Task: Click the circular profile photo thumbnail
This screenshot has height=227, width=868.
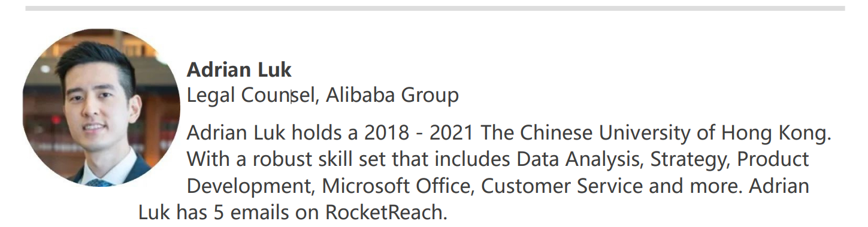Action: pos(101,108)
